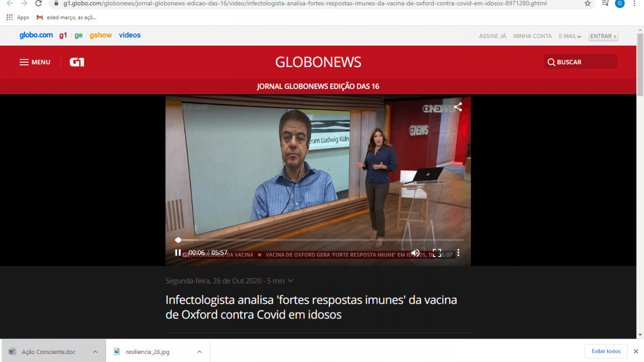Reload the page in browser
Image resolution: width=644 pixels, height=362 pixels.
tap(39, 3)
